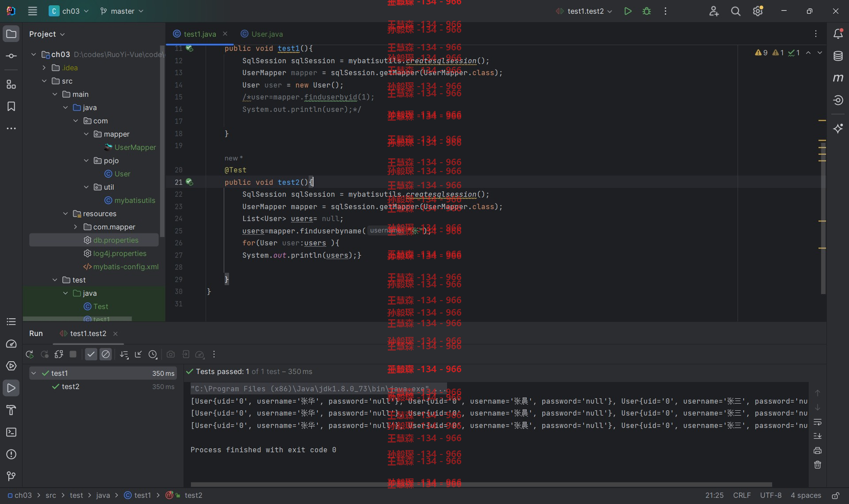Toggle show ignored tests
This screenshot has width=849, height=504.
coord(106,354)
